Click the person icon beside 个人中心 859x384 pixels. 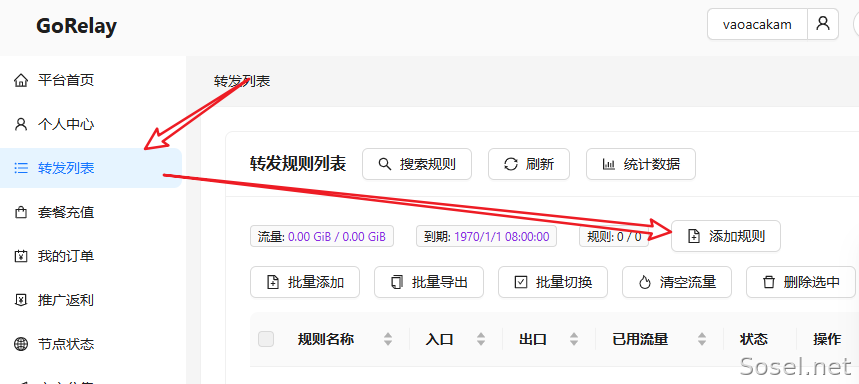click(x=21, y=124)
